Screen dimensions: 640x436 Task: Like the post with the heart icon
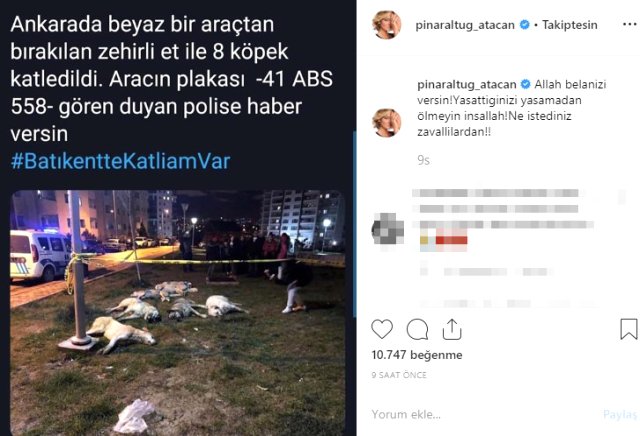tap(382, 329)
